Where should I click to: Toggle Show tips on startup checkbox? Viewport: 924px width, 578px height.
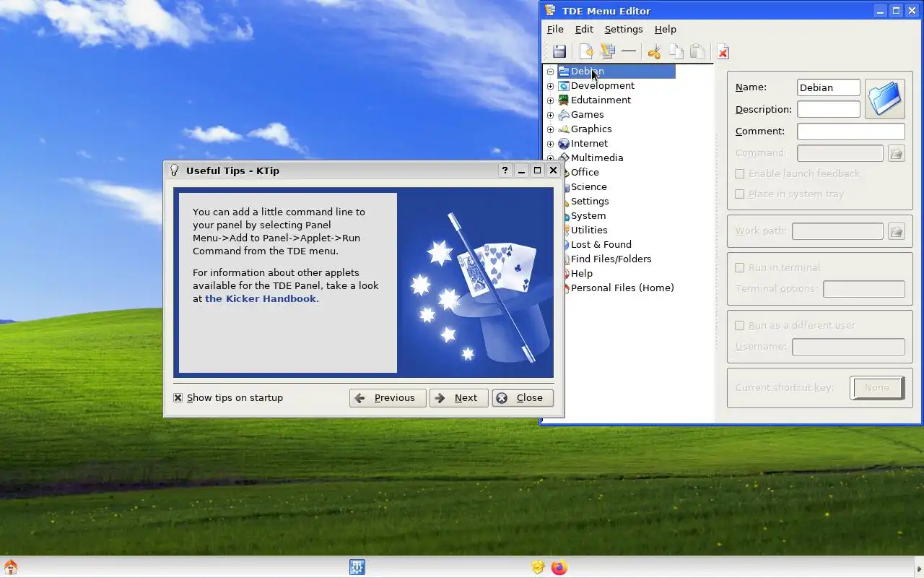pos(178,398)
